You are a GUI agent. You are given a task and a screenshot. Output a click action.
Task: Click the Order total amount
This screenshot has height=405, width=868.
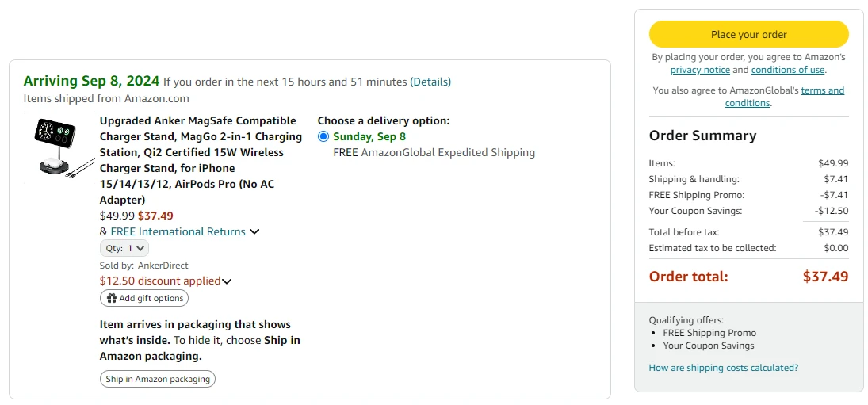[x=825, y=277]
